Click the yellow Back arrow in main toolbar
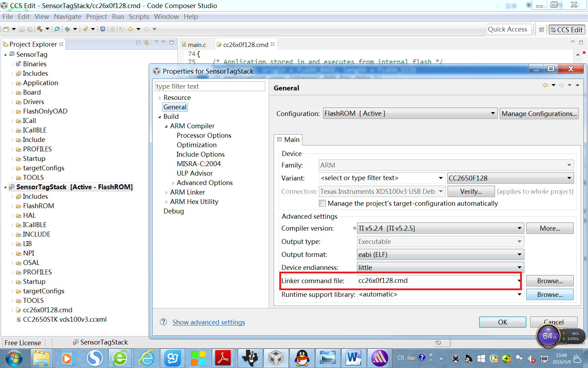 pos(131,29)
